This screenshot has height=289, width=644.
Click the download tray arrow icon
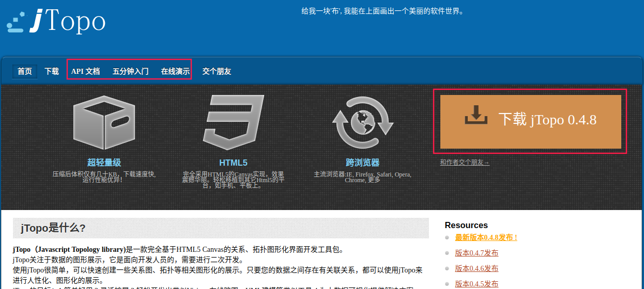pos(476,115)
